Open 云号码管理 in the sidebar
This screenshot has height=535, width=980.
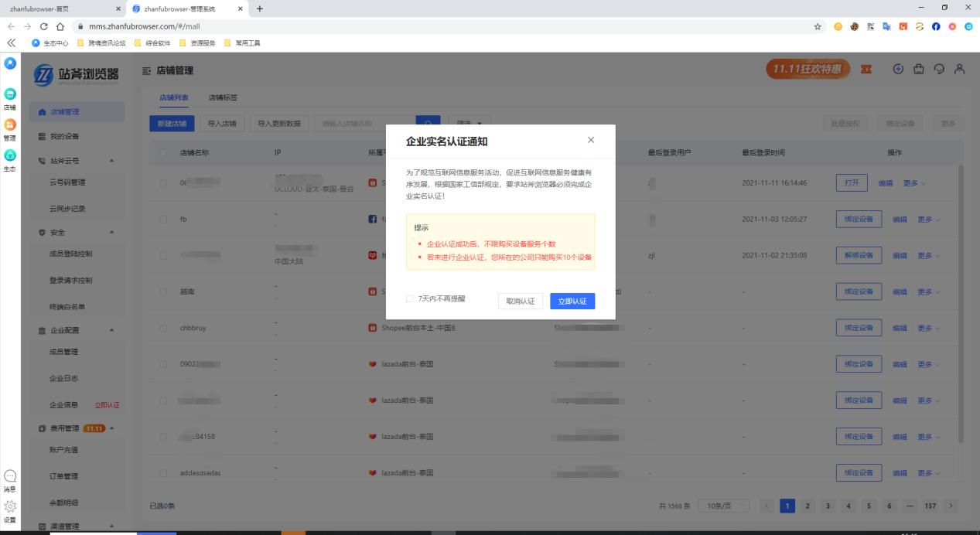click(67, 182)
